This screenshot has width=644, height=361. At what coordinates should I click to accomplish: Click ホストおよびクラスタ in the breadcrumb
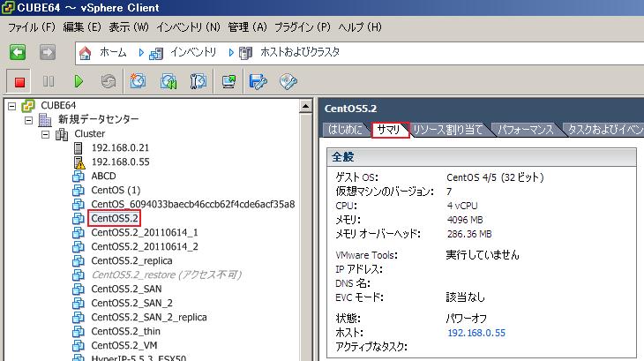click(300, 52)
